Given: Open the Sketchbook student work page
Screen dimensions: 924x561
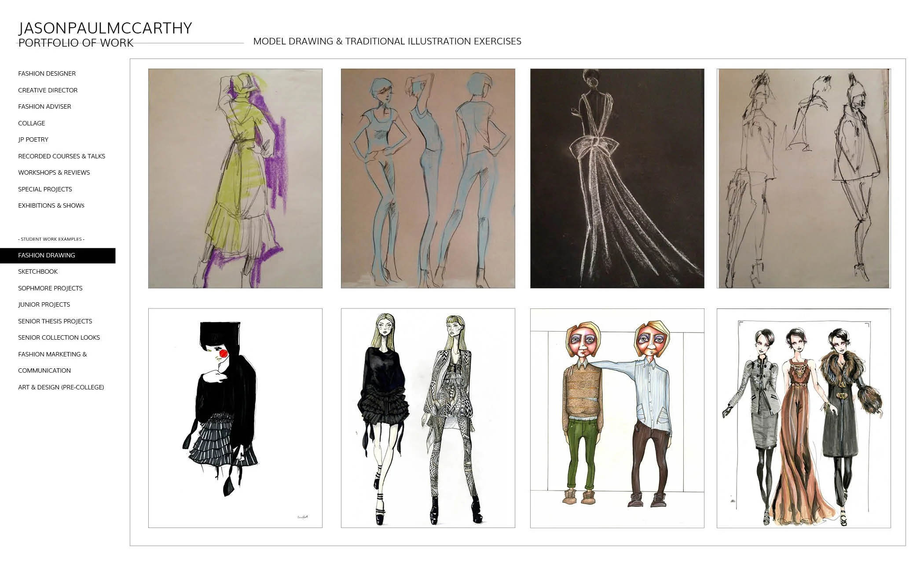Looking at the screenshot, I should (38, 271).
